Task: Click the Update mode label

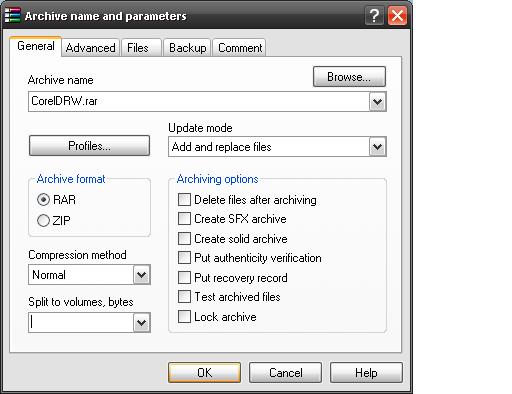Action: click(x=200, y=128)
